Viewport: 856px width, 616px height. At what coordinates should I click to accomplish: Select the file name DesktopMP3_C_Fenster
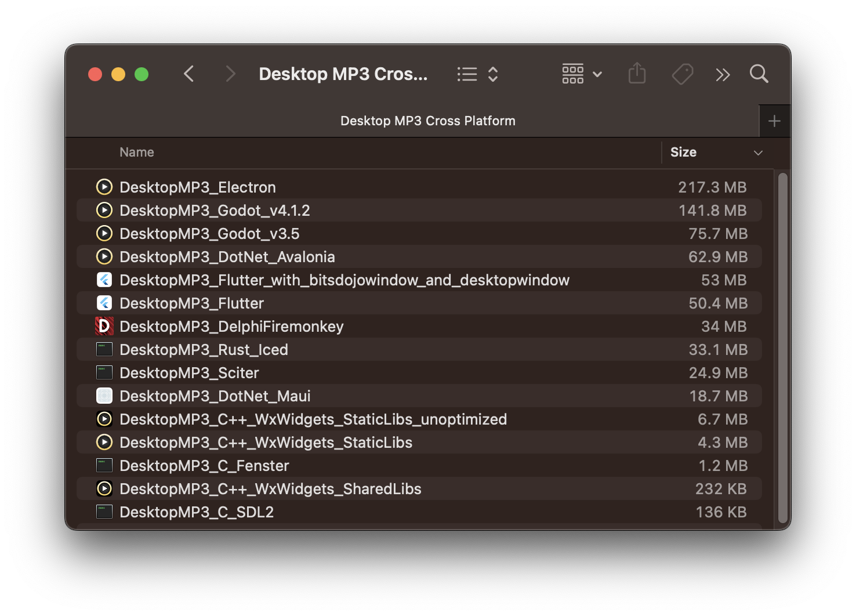[x=204, y=466]
